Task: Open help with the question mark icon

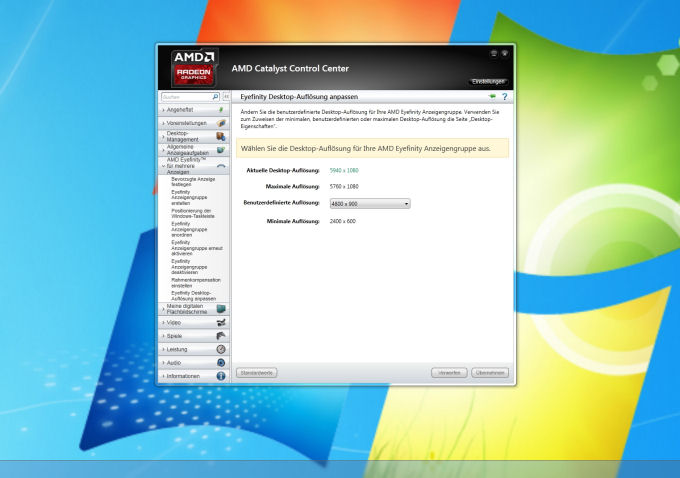Action: [505, 97]
